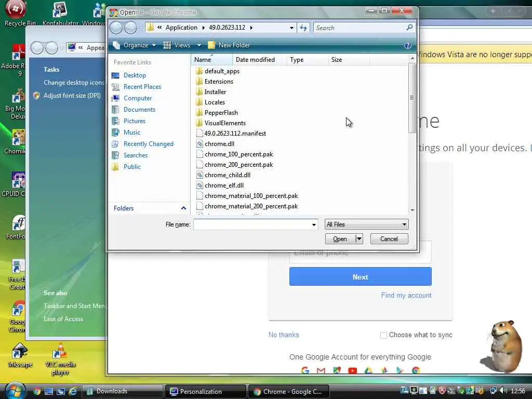This screenshot has width=532, height=399.
Task: Click the file list scroll up arrow
Action: [412, 59]
